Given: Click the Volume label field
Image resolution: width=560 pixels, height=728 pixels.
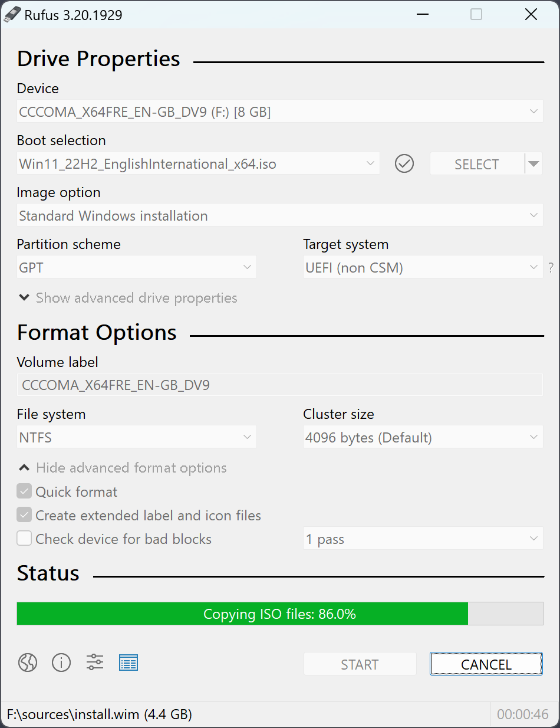Looking at the screenshot, I should [279, 384].
